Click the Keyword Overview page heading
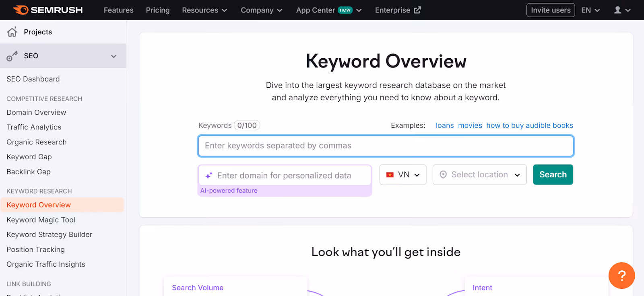644x296 pixels. pos(386,61)
